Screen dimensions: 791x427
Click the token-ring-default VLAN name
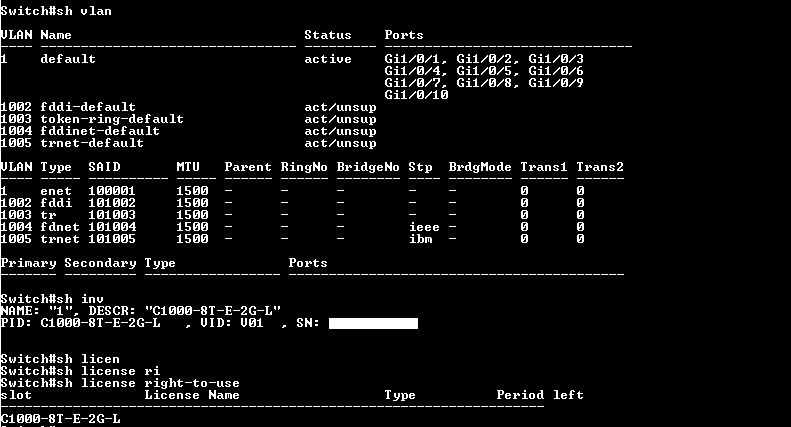click(x=112, y=119)
